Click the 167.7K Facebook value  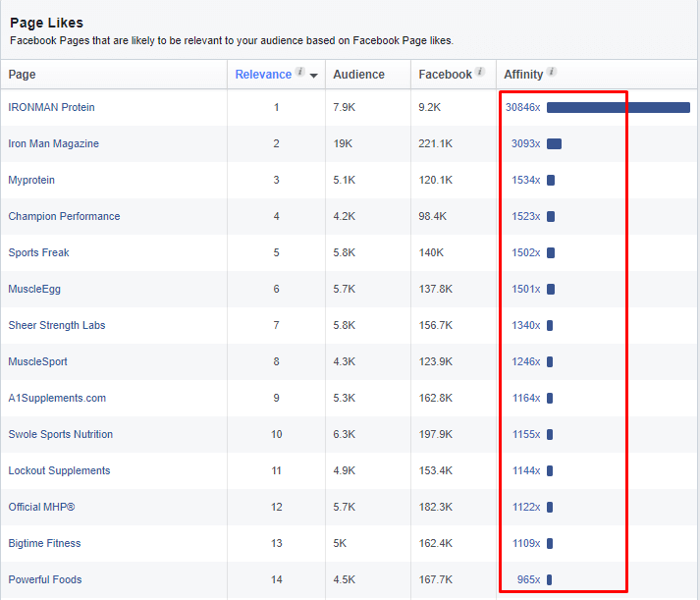coord(435,579)
